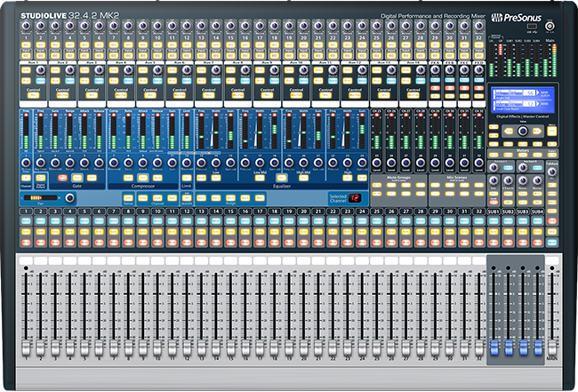Click the Aux Input A knob
This screenshot has height=392, width=578.
[x=494, y=168]
